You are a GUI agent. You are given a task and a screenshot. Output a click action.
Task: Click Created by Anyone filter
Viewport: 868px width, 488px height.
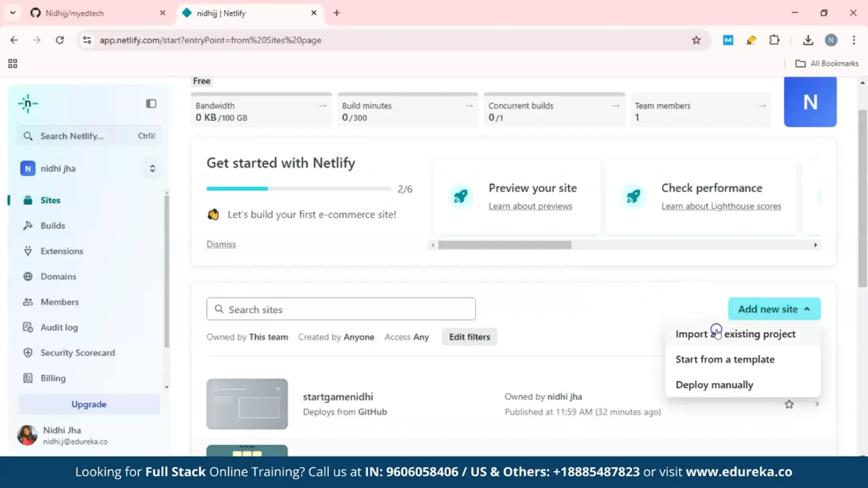pos(336,337)
